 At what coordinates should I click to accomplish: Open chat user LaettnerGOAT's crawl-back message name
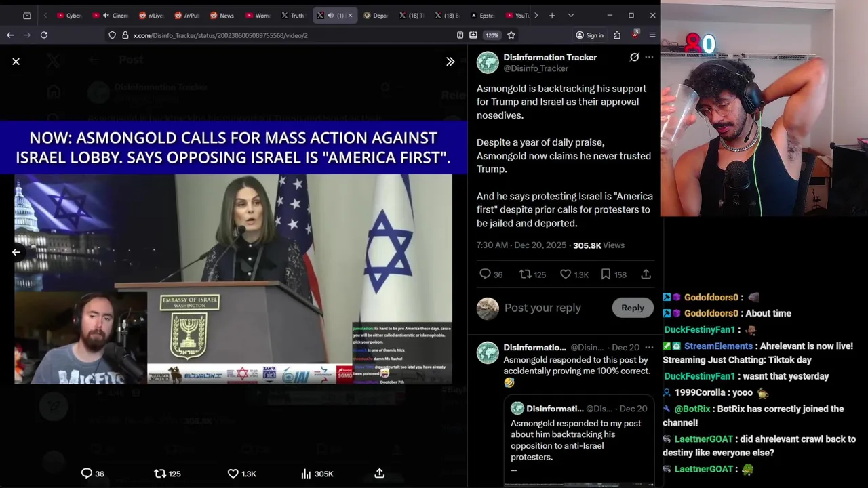[703, 439]
